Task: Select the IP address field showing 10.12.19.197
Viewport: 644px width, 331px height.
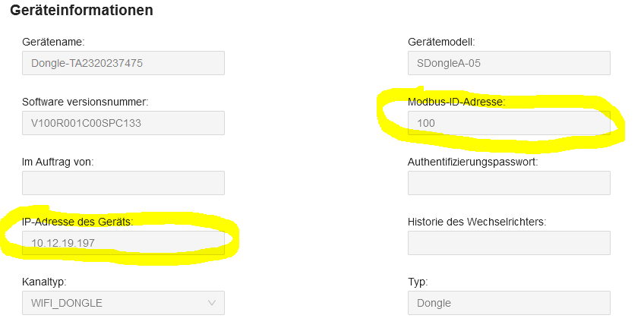Action: coord(123,243)
